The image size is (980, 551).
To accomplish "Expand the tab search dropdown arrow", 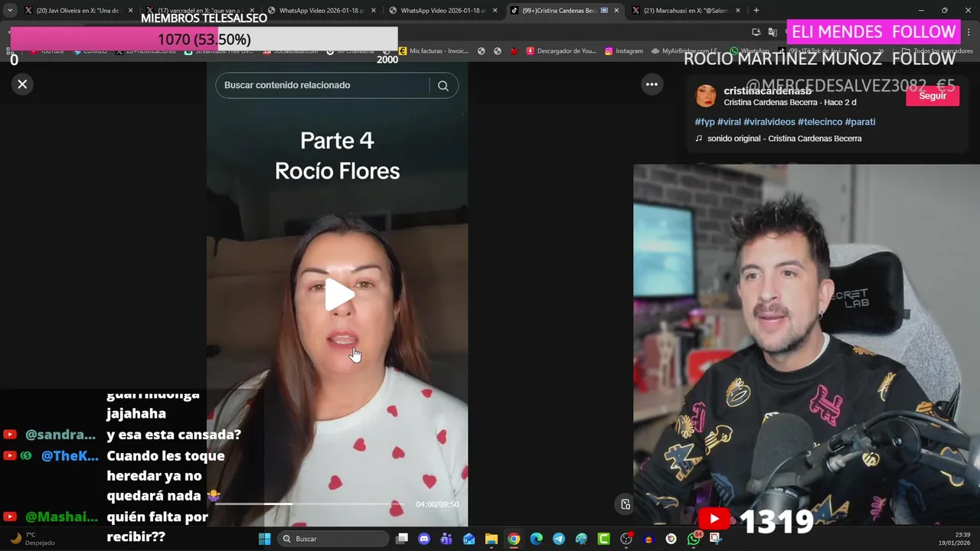I will [10, 11].
